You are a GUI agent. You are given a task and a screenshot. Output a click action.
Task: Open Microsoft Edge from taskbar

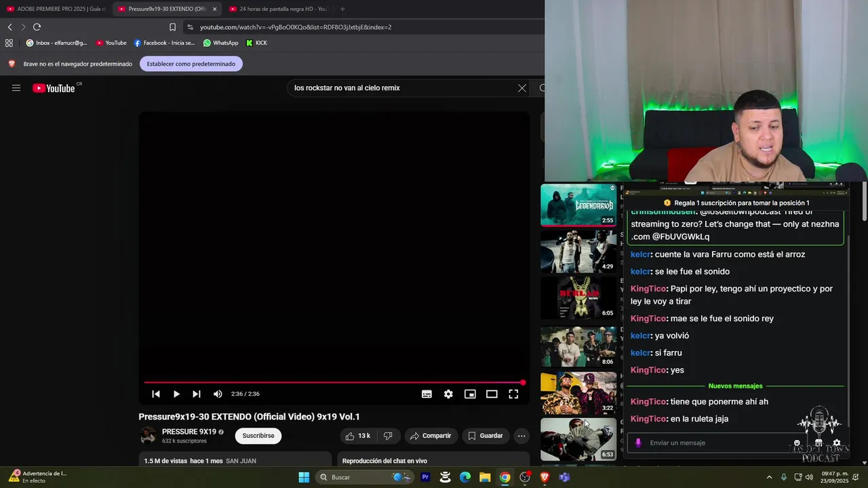point(465,477)
